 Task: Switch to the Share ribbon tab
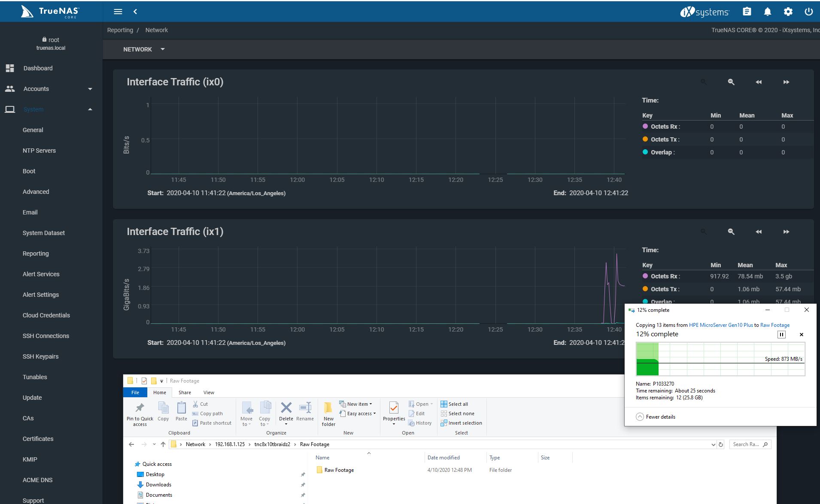click(185, 392)
